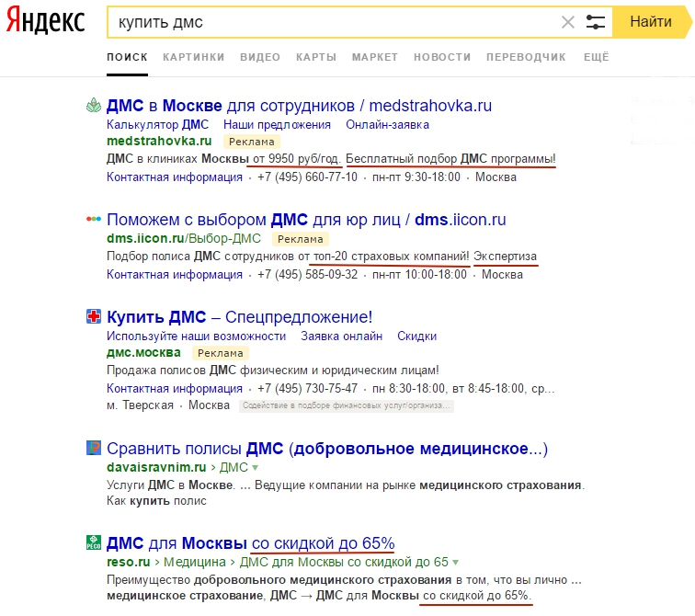Click Реклама badge beside medstrahovka.ru
Viewport: 695px width, 616px height.
(252, 142)
